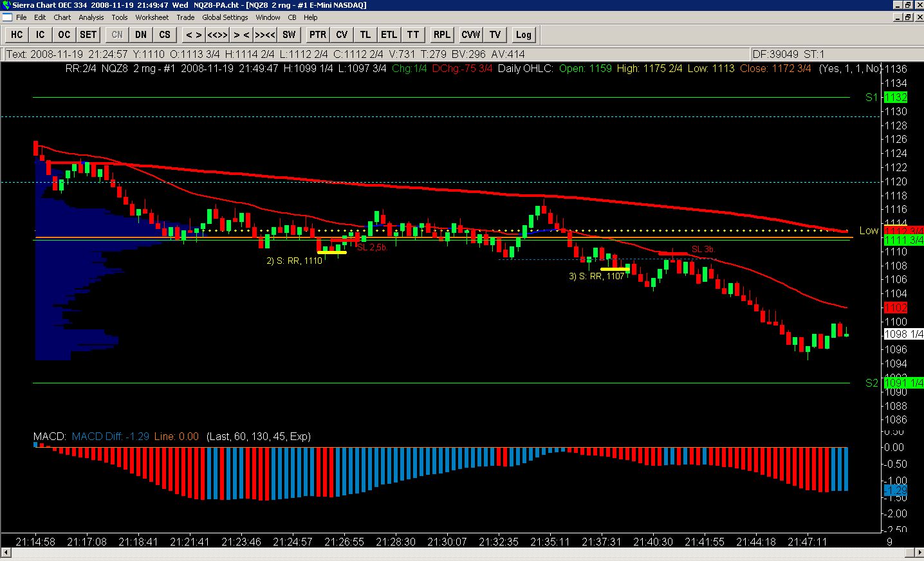This screenshot has width=924, height=561.
Task: Click the "<<>>" bar spacing button
Action: [217, 35]
